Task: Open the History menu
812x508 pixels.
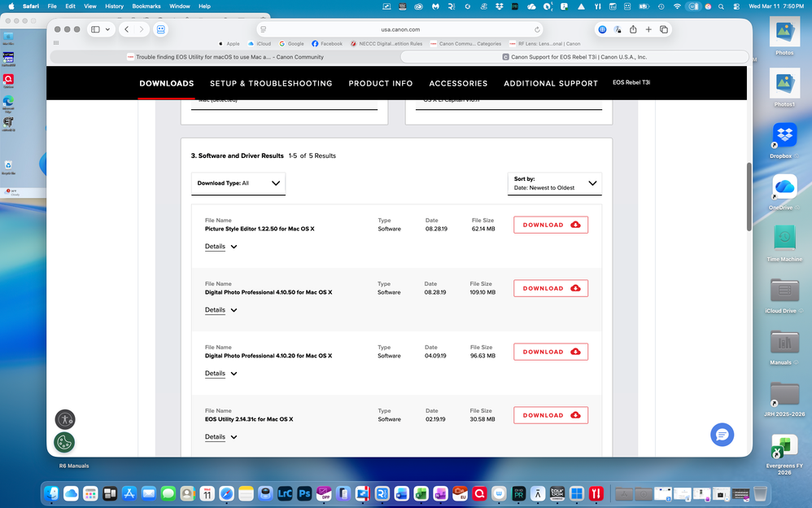Action: (x=114, y=7)
